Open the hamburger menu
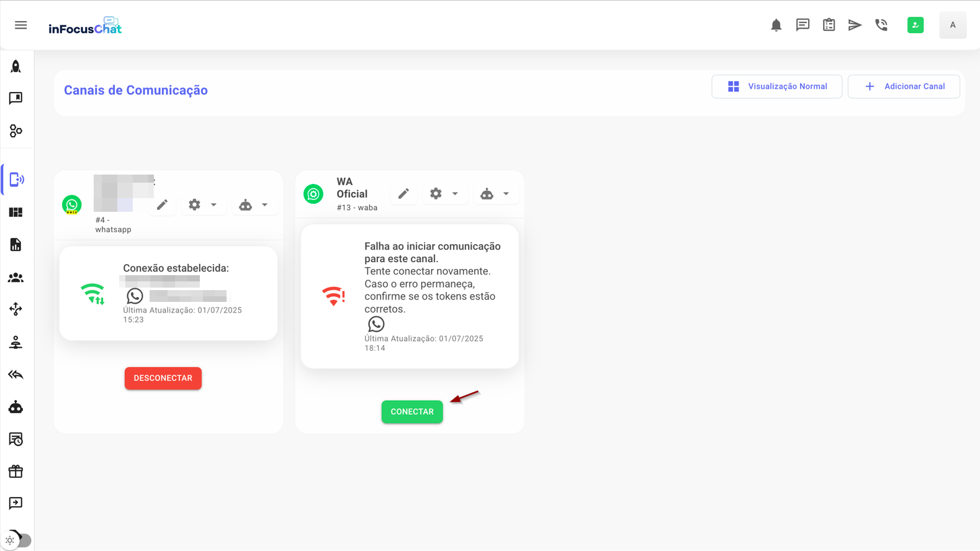 tap(20, 25)
